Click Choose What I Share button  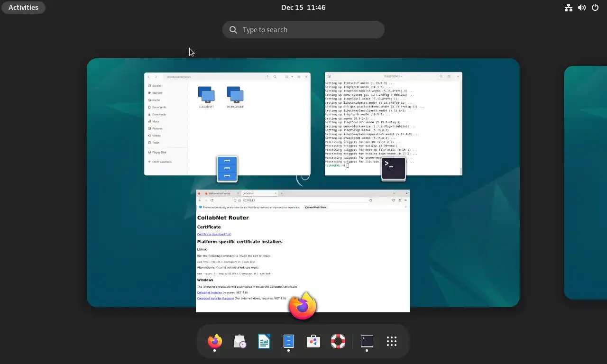click(316, 207)
